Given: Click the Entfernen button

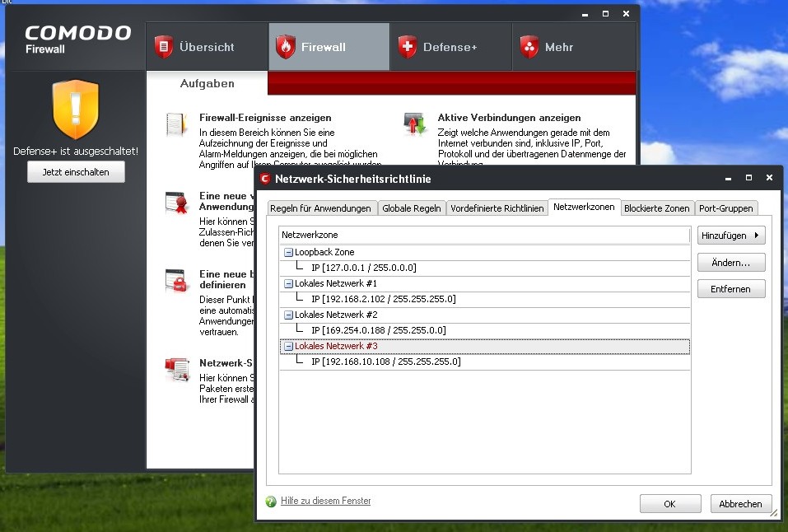Looking at the screenshot, I should point(731,289).
